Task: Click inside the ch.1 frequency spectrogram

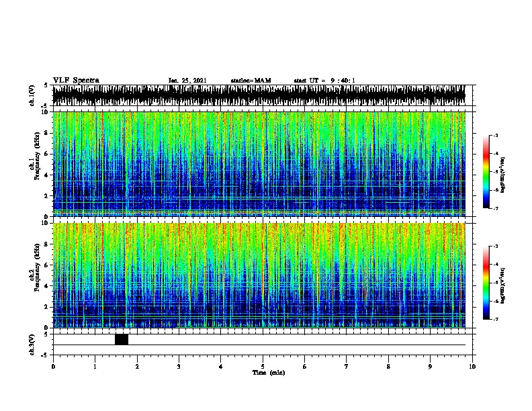Action: (259, 164)
